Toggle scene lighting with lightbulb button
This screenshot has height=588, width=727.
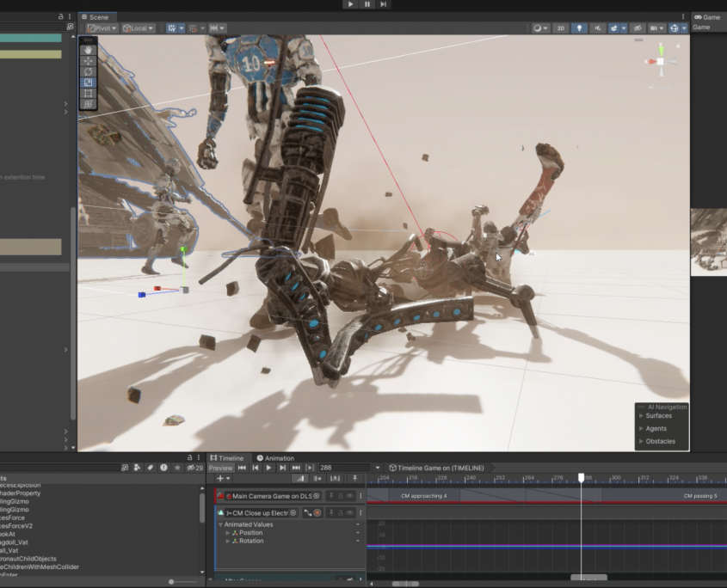pos(579,28)
